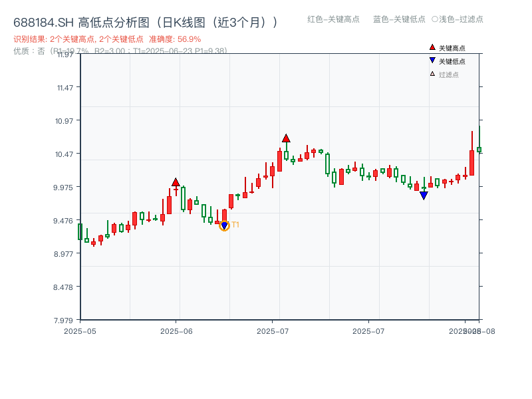Click the hollow 过滤点 triangle icon in the legend
Screen dimensions: 532x399
(x=431, y=75)
